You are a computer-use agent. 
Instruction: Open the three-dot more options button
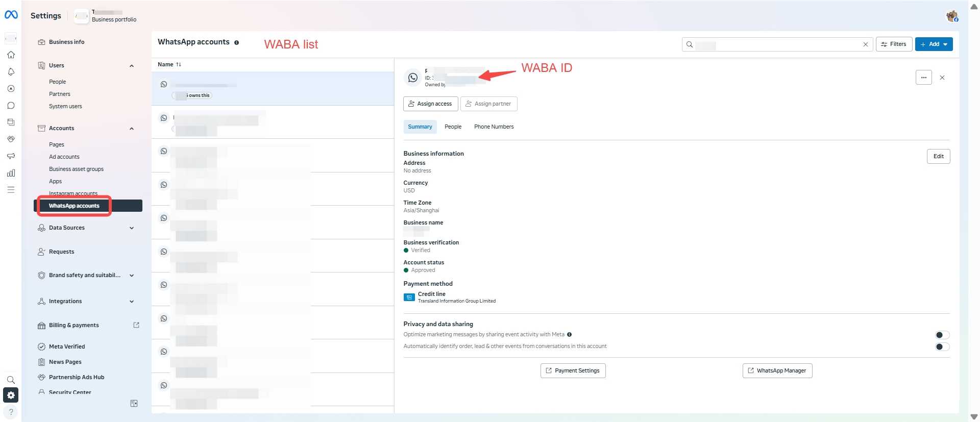[923, 78]
